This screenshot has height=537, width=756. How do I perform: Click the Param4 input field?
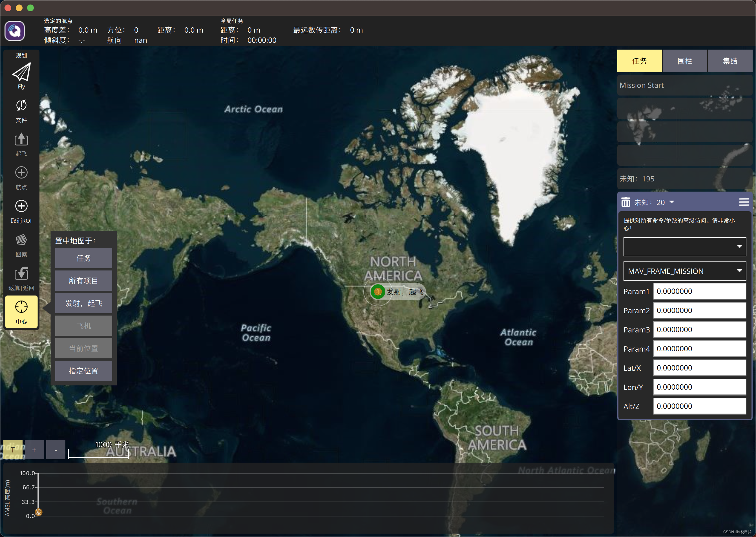coord(699,349)
